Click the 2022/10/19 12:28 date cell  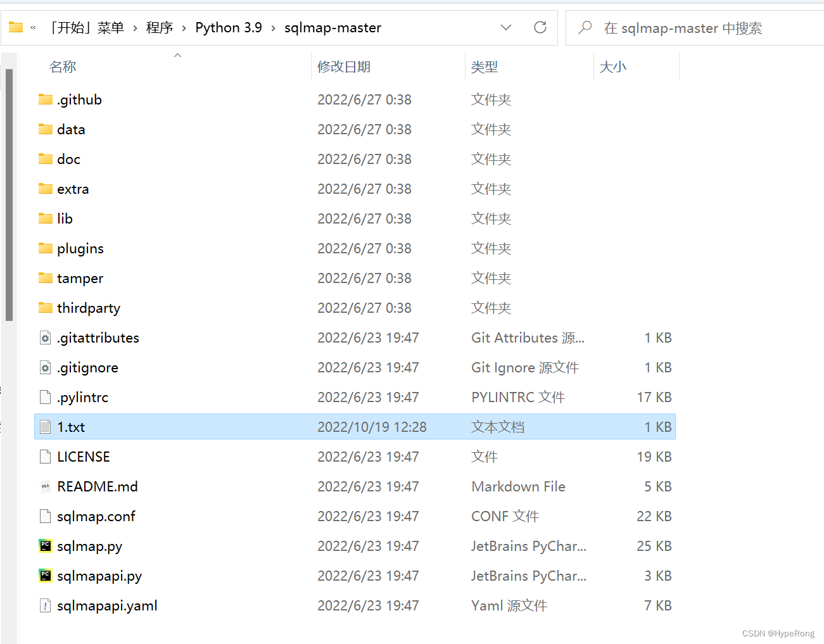[372, 427]
